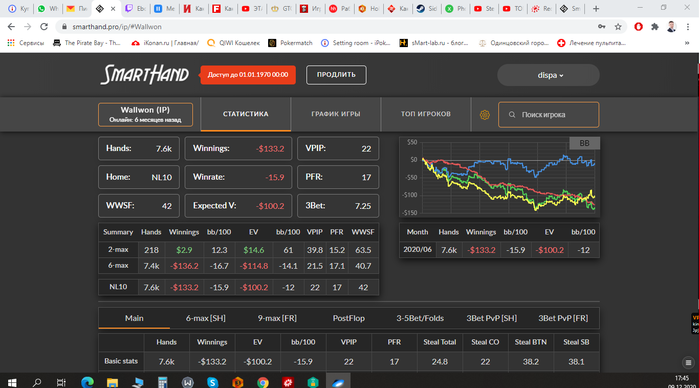Viewport: 700px width, 388px height.
Task: Open the QIWI Кошелек bookmark
Action: 233,43
